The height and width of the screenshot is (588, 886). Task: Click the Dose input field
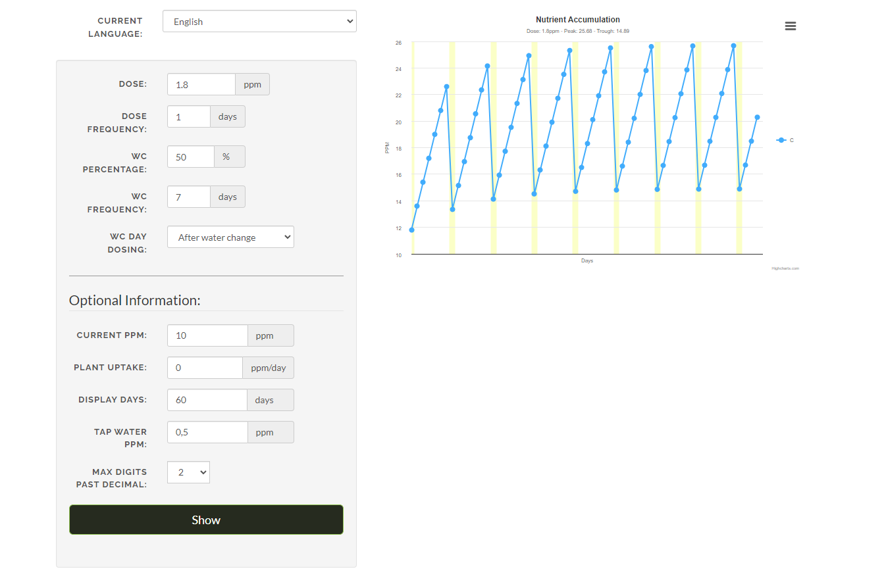[x=201, y=84]
